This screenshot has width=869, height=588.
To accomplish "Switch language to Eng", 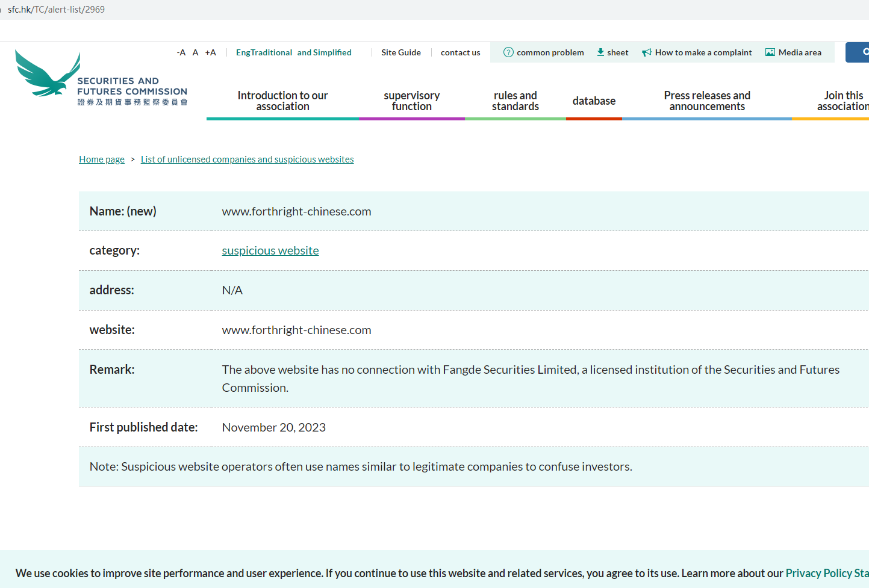I will pyautogui.click(x=243, y=52).
